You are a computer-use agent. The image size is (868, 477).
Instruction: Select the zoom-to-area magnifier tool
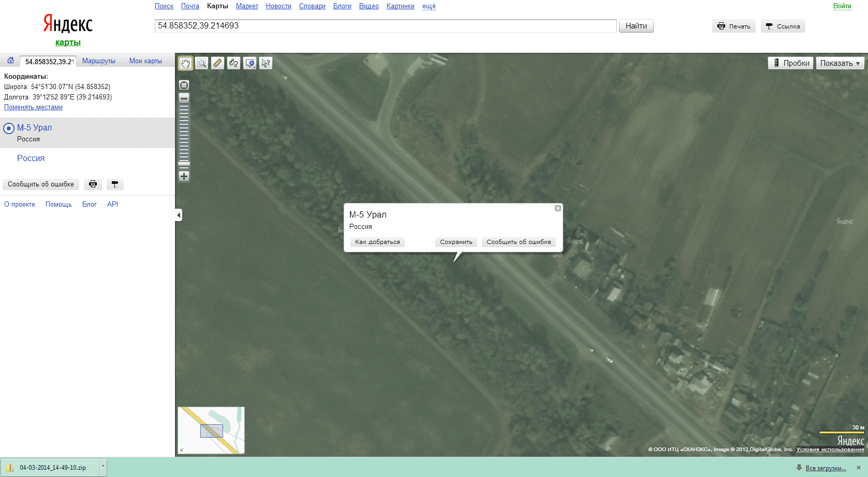click(x=202, y=63)
